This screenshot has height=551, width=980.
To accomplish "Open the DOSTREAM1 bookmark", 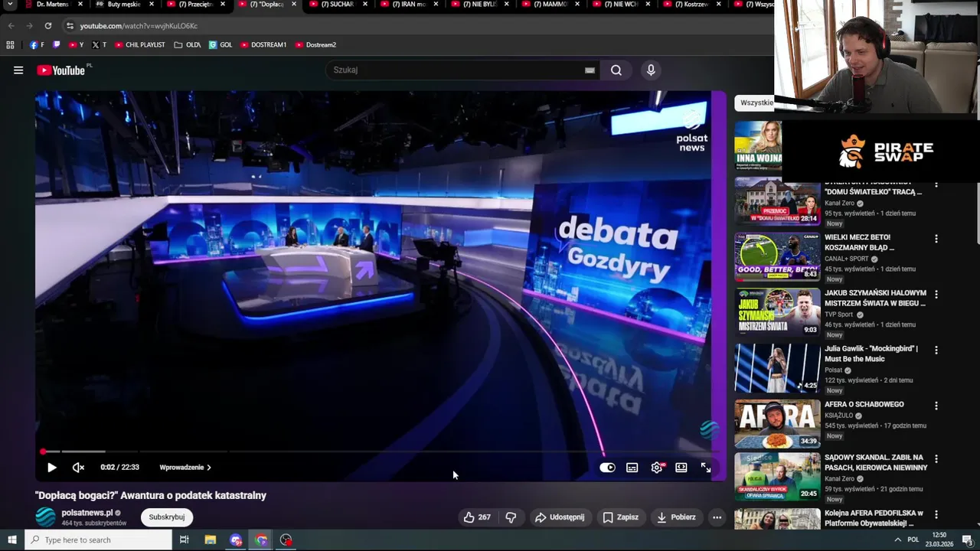I will [x=263, y=45].
